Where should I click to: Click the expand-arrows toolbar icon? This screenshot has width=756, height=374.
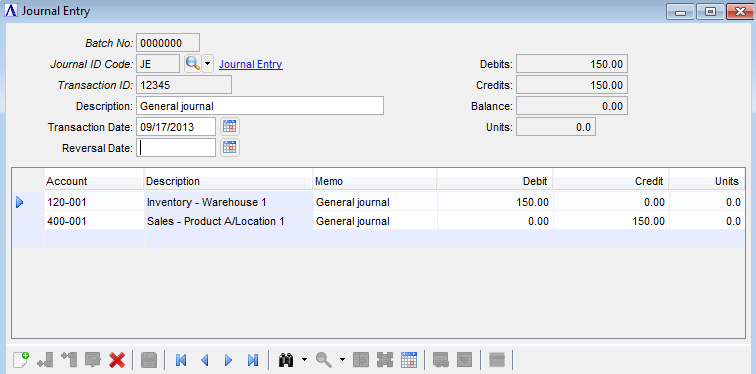[x=385, y=360]
